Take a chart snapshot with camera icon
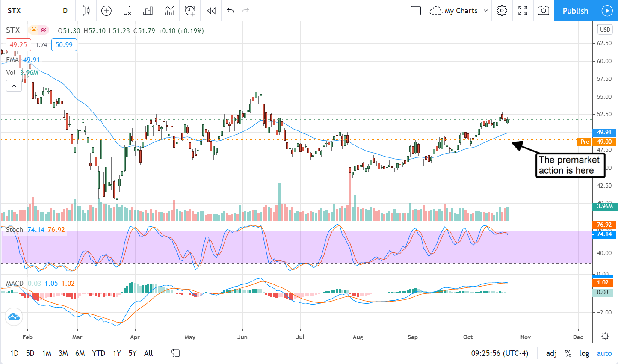 [543, 11]
